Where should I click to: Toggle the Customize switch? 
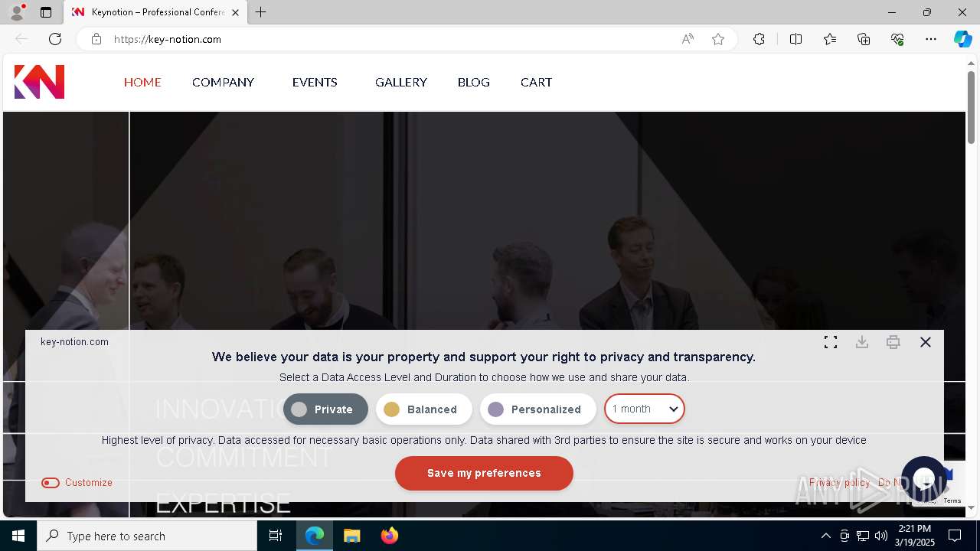point(51,483)
